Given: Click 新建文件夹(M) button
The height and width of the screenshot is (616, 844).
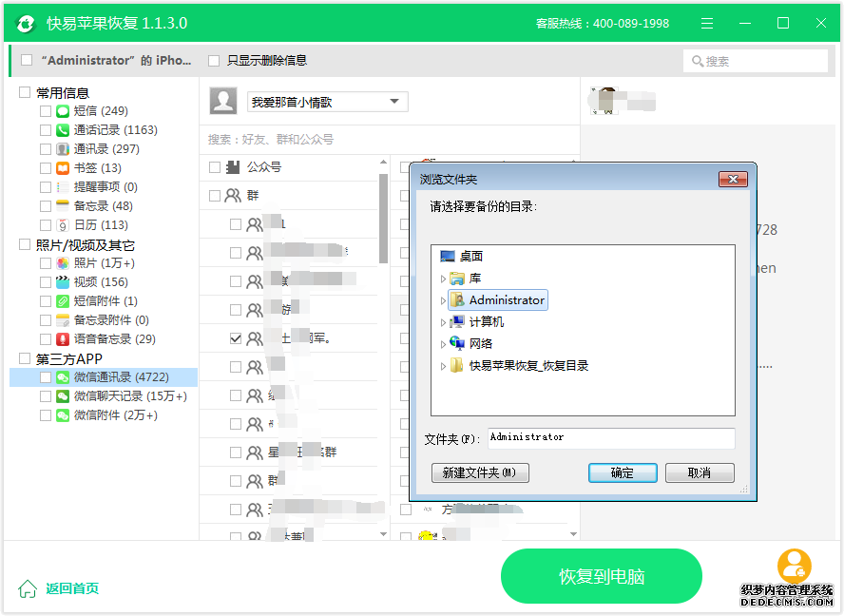Looking at the screenshot, I should tap(480, 473).
